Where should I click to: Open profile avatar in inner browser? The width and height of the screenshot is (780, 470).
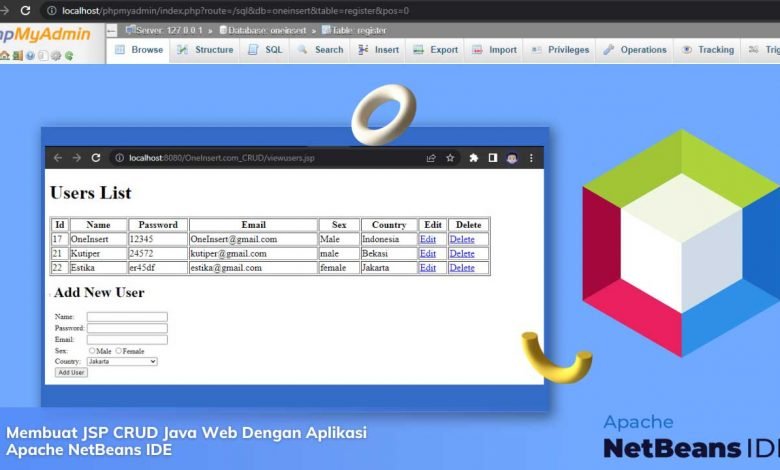(512, 158)
